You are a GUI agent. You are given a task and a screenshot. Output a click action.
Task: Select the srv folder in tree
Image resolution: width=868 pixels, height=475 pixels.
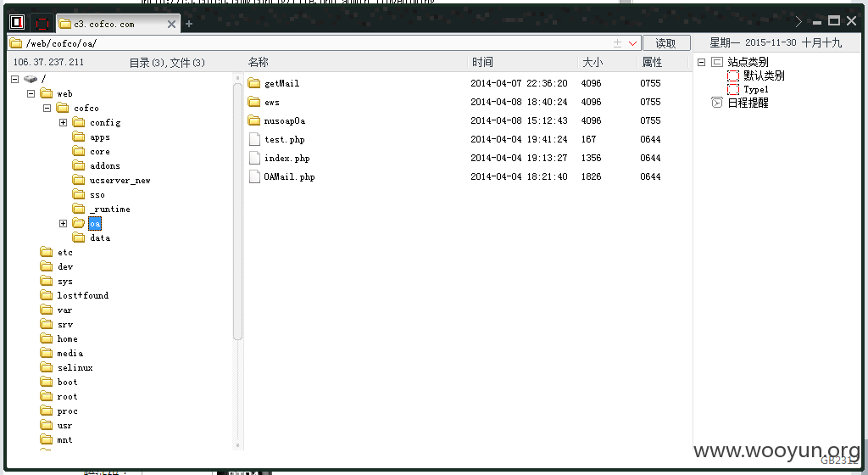pyautogui.click(x=57, y=324)
